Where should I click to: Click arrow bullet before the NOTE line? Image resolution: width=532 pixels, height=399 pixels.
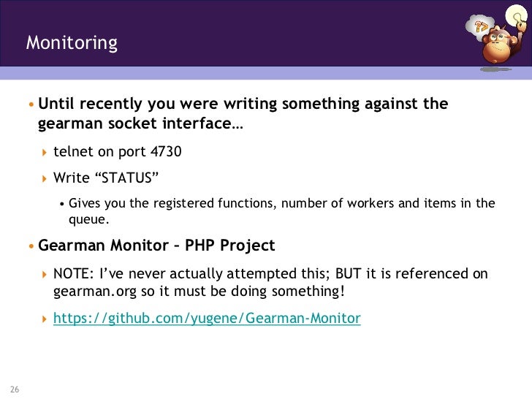pos(45,274)
